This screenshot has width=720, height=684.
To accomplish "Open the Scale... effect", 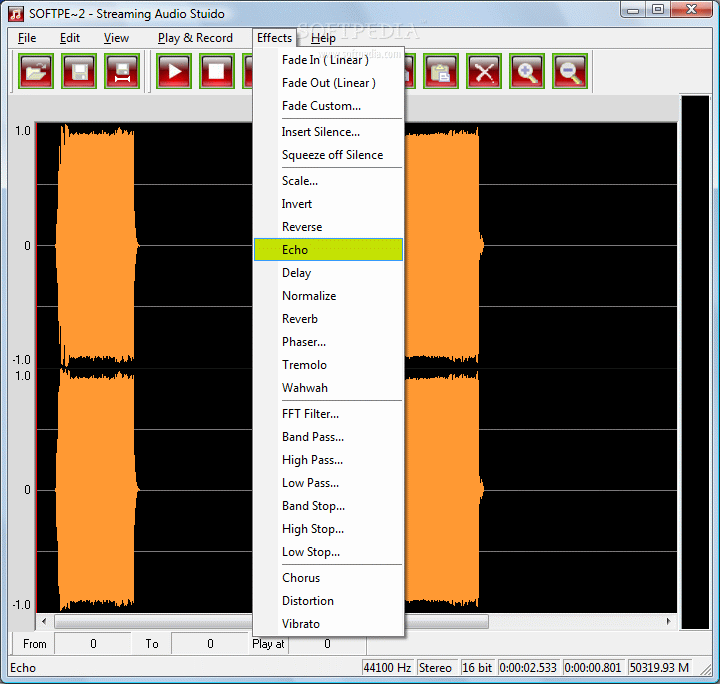I will coord(328,181).
